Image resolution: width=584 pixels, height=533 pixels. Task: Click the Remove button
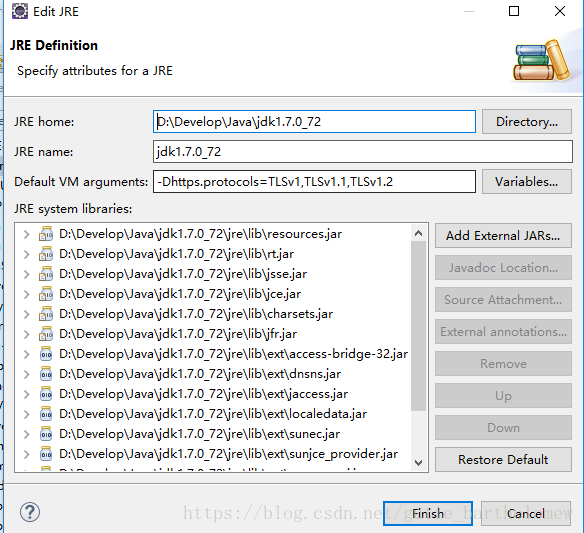(503, 364)
